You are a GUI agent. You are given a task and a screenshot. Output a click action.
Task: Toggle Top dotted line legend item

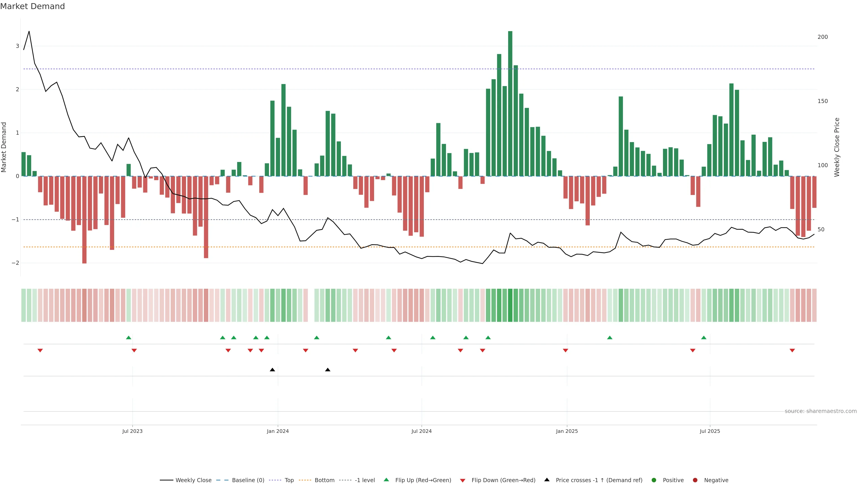(289, 480)
